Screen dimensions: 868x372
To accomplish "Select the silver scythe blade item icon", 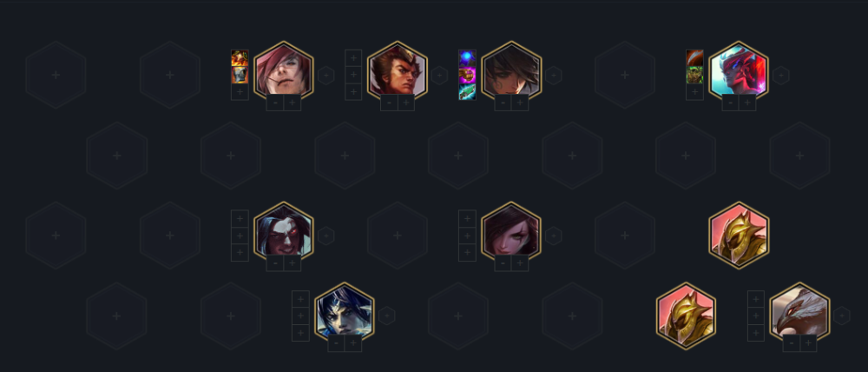I will [694, 58].
